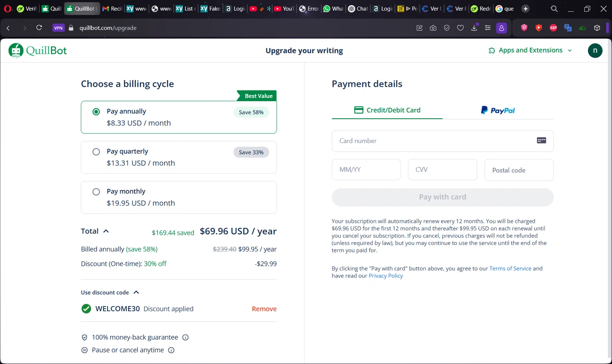Open the green cloud extension icon

[x=582, y=28]
